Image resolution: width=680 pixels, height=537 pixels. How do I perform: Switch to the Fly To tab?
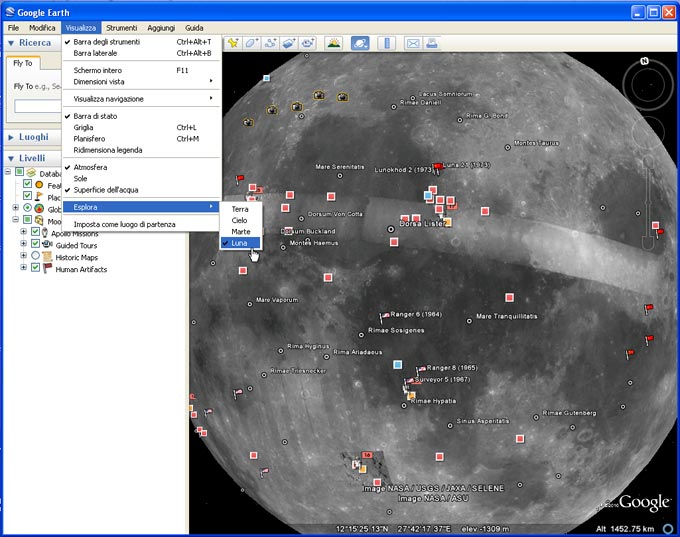[23, 63]
